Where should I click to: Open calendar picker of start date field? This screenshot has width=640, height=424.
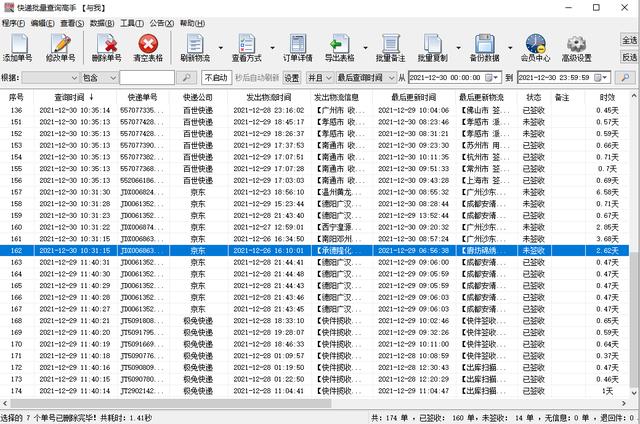click(x=492, y=78)
